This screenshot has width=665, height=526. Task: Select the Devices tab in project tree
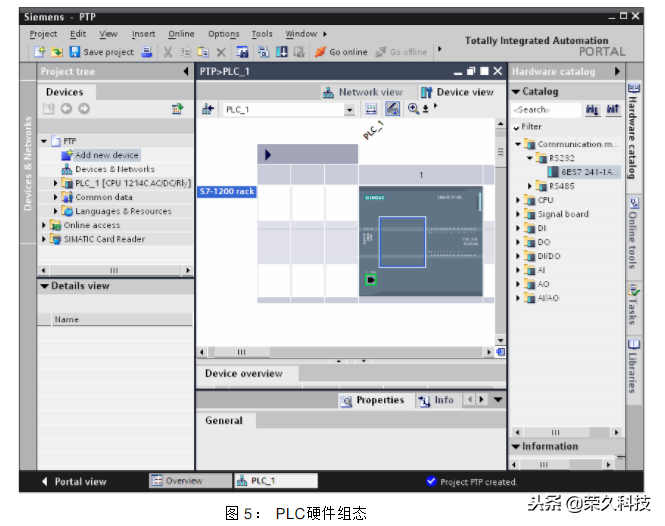pos(64,92)
